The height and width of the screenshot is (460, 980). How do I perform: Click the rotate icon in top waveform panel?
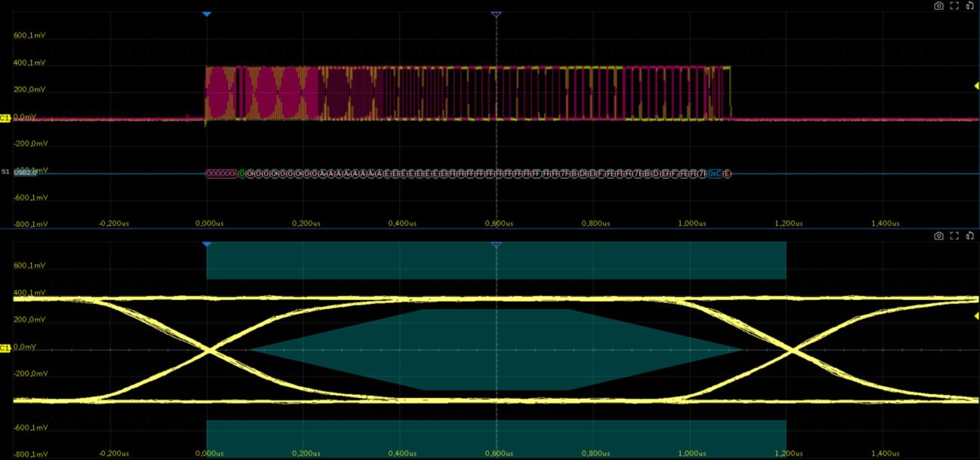pos(970,5)
